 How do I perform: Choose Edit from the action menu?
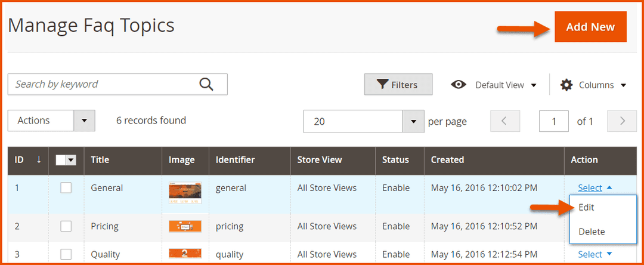point(586,207)
